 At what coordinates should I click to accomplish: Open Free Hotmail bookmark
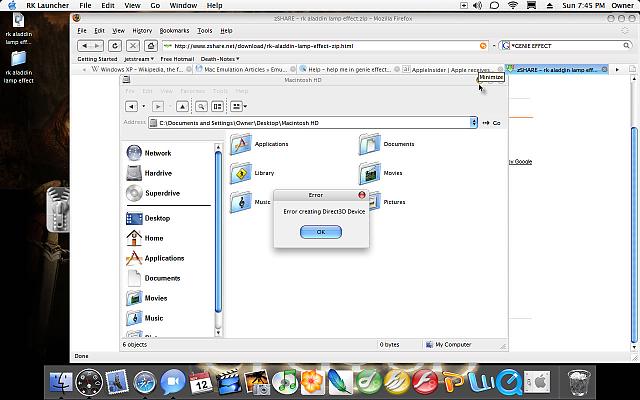[177, 59]
